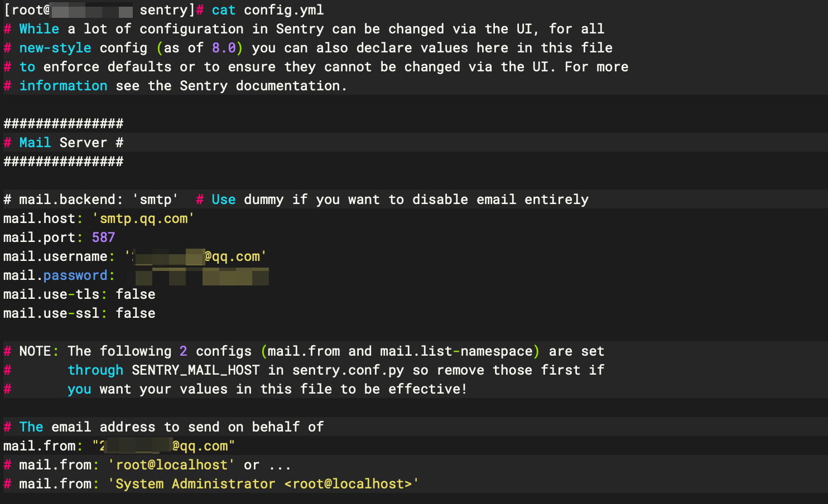
Task: Click 'sentry.conf.py' in the note
Action: [348, 370]
